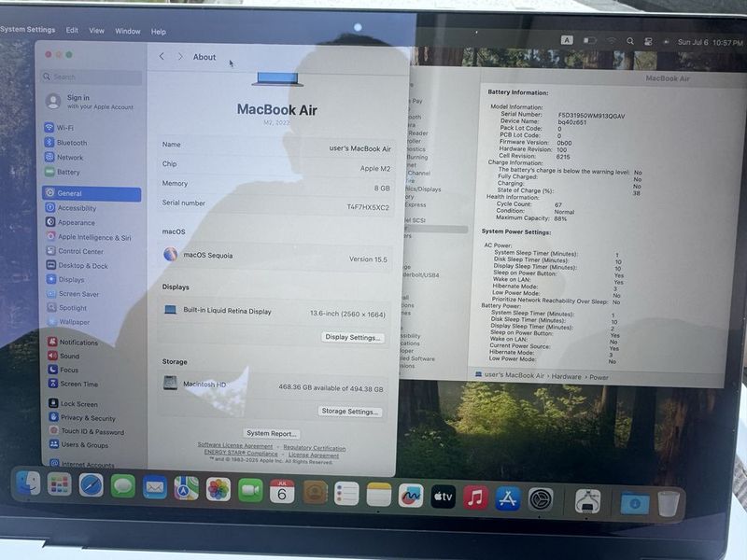Open Trash from the Dock
This screenshot has width=747, height=560.
coord(669,504)
